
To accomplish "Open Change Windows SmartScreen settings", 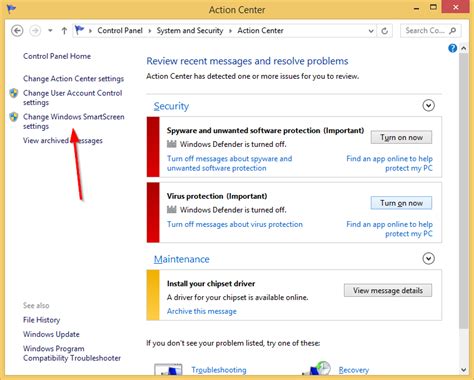I will 74,121.
